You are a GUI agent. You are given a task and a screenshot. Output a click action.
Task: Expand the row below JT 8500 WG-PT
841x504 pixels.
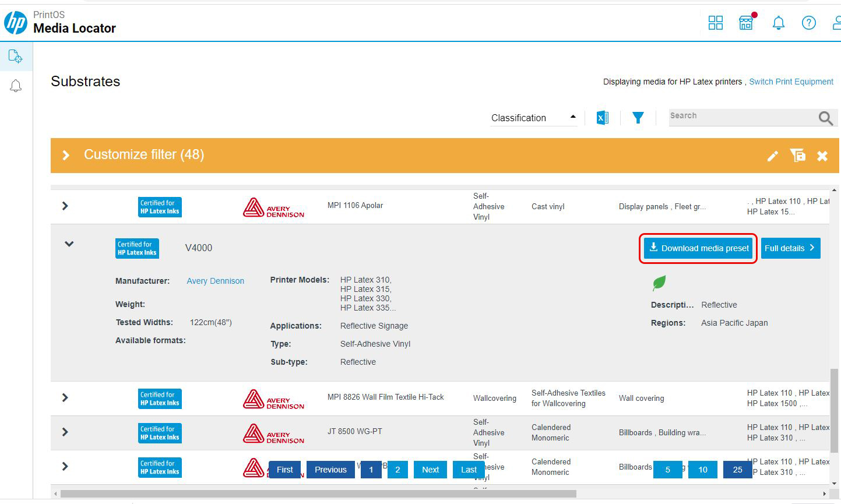click(x=65, y=466)
